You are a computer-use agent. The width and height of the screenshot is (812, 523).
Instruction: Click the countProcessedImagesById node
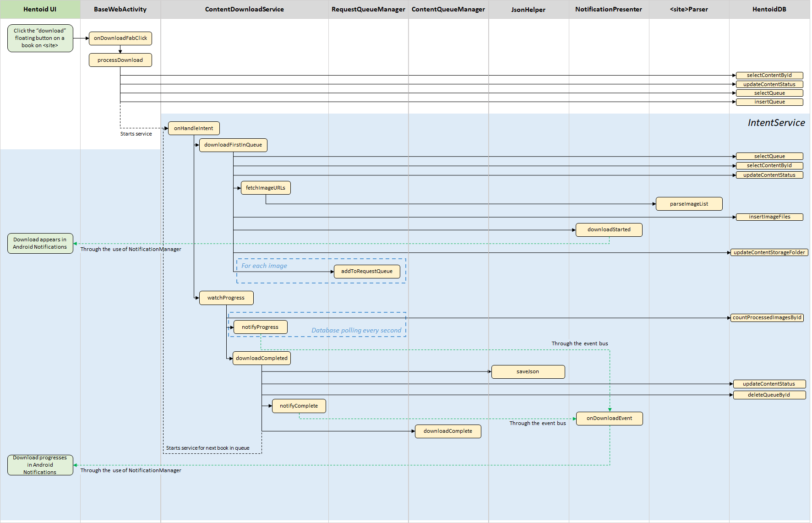coord(767,318)
